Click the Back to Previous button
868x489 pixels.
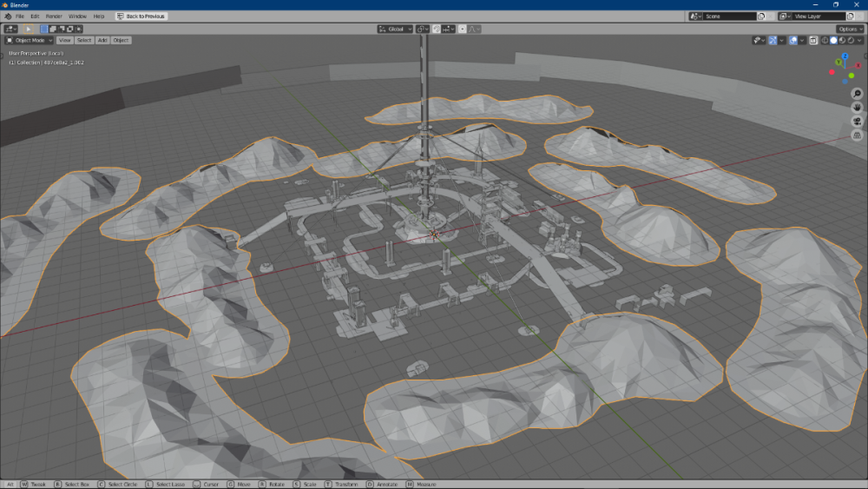[x=141, y=17]
